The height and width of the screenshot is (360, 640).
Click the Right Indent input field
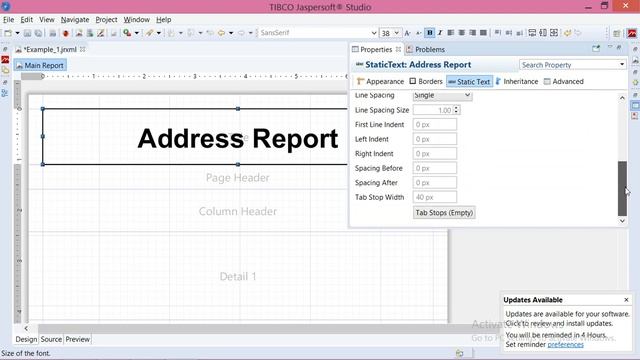pyautogui.click(x=434, y=154)
